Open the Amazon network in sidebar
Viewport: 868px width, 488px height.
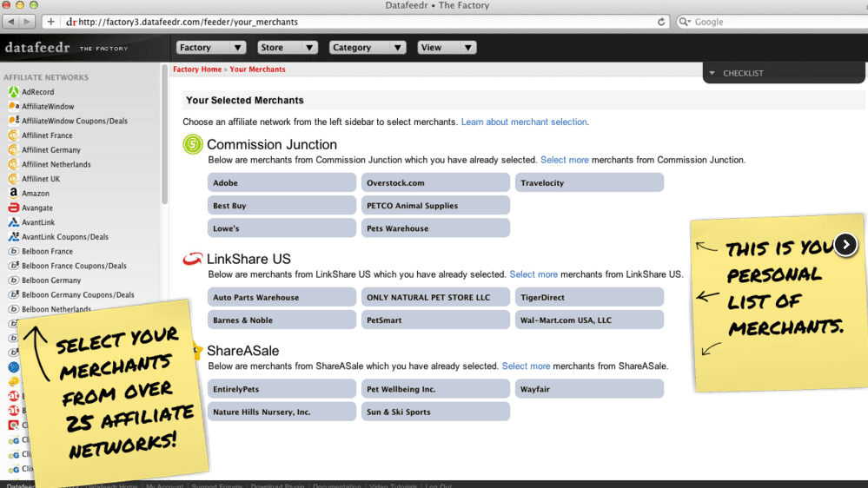pyautogui.click(x=36, y=193)
